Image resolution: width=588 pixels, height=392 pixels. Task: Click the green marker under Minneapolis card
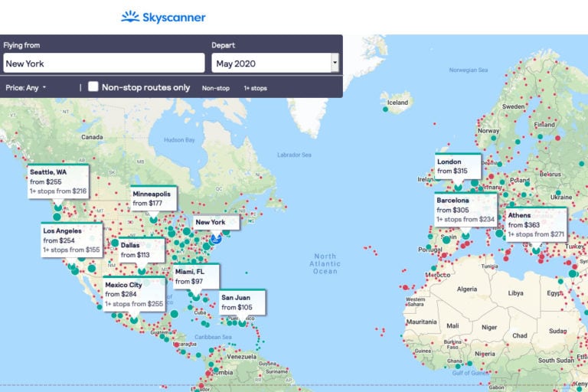(x=153, y=220)
